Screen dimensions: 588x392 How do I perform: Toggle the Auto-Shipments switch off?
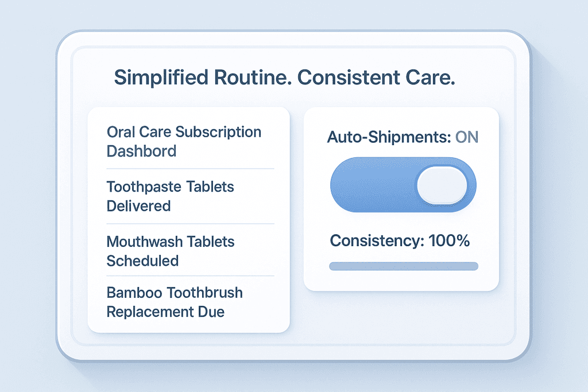(x=403, y=186)
